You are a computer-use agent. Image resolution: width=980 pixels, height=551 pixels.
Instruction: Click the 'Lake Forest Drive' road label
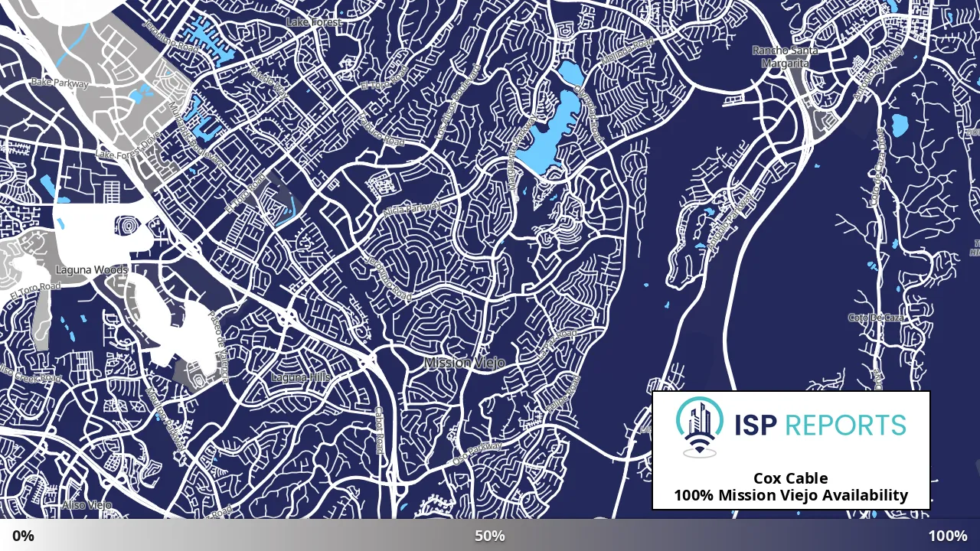(x=128, y=145)
